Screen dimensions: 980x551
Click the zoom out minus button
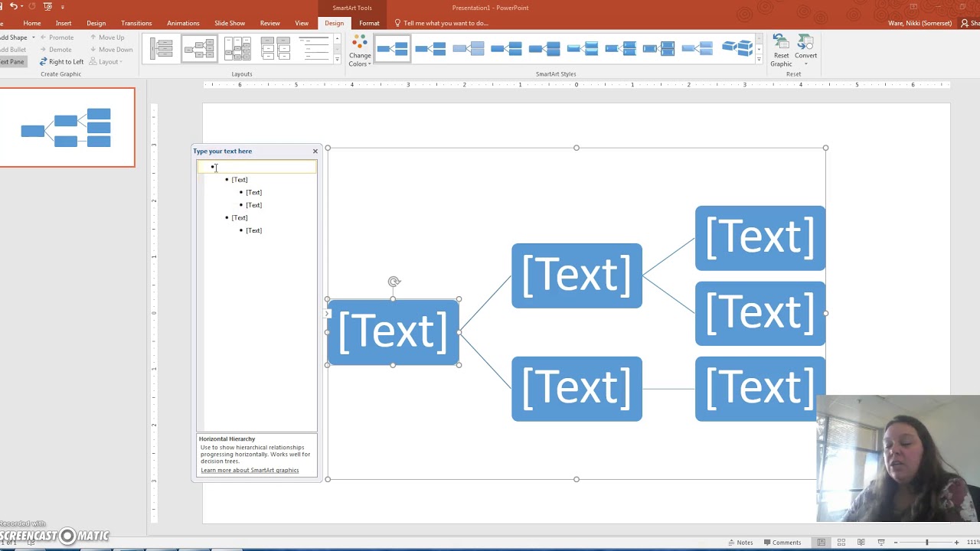[x=897, y=543]
